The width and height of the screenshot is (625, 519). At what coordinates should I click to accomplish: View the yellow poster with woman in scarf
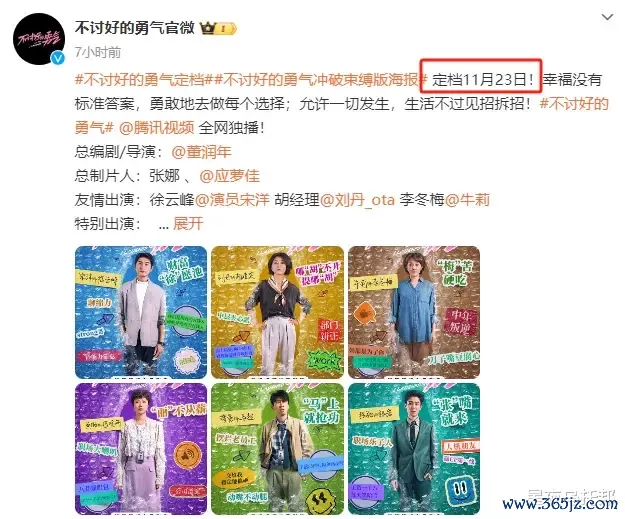tap(277, 312)
